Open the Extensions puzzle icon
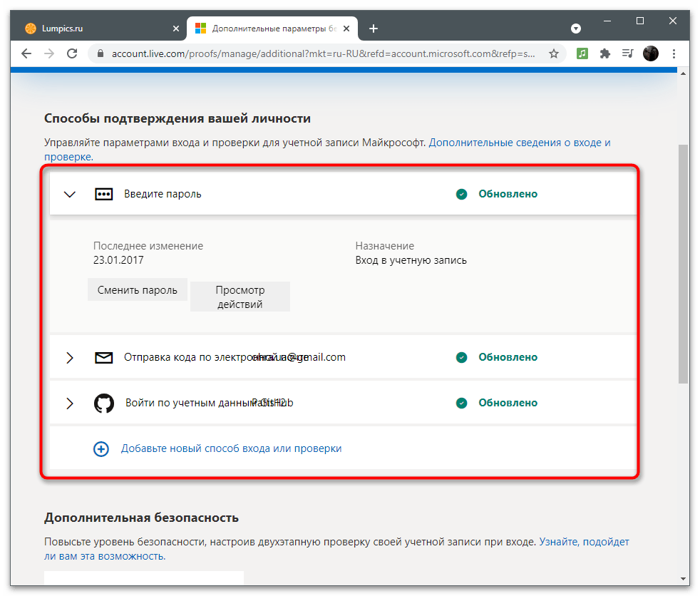 [605, 53]
